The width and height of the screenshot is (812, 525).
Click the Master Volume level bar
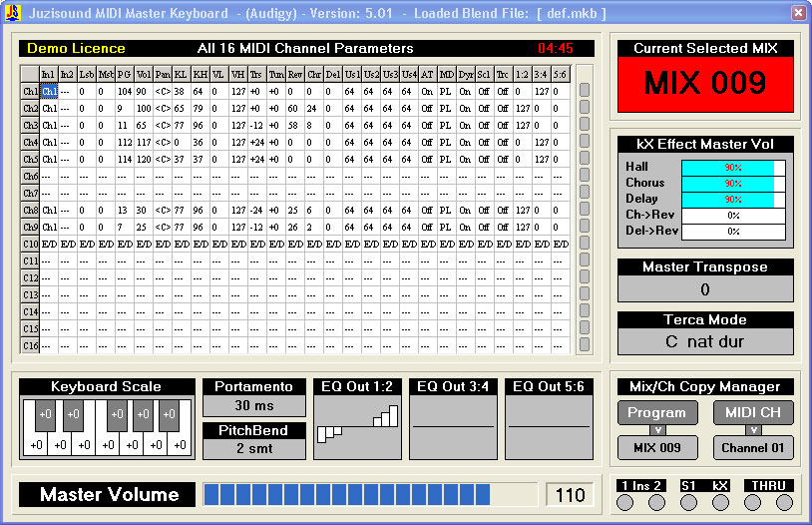click(x=369, y=495)
